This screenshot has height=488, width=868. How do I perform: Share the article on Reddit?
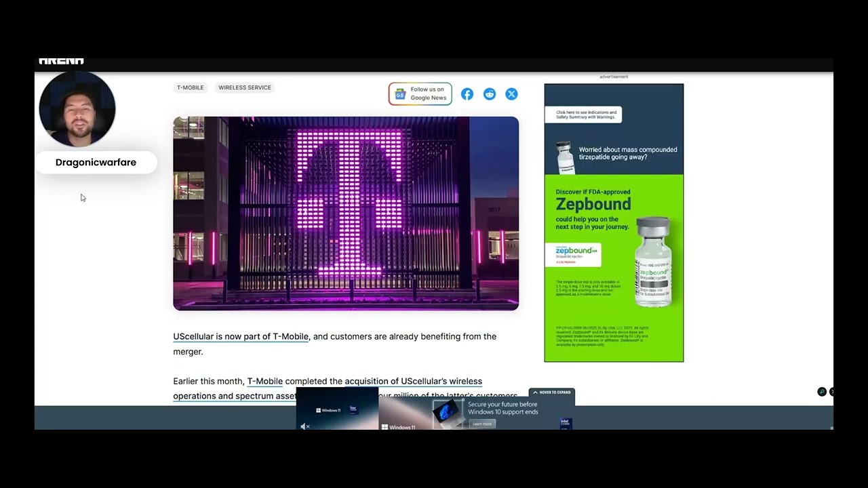point(490,94)
